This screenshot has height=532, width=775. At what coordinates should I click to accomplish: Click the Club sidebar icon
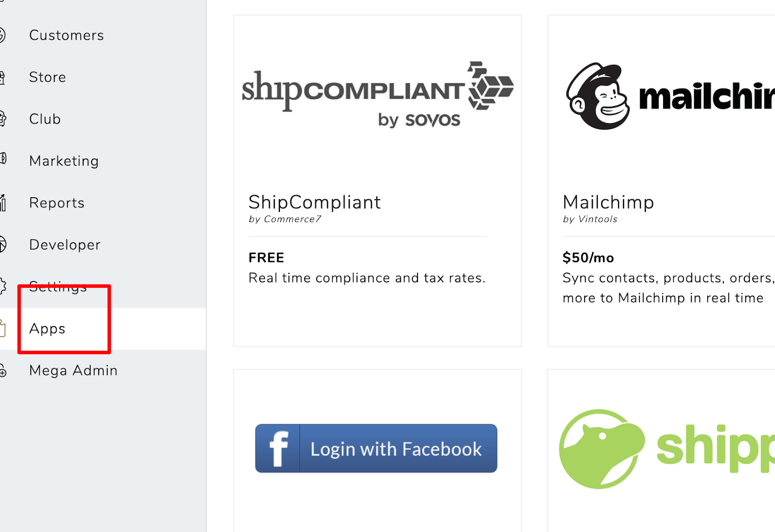(x=2, y=119)
